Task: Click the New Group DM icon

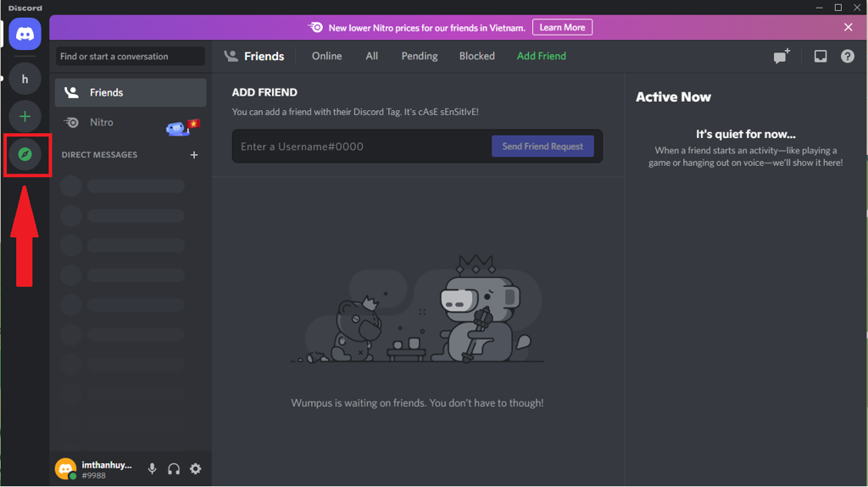Action: pyautogui.click(x=782, y=56)
